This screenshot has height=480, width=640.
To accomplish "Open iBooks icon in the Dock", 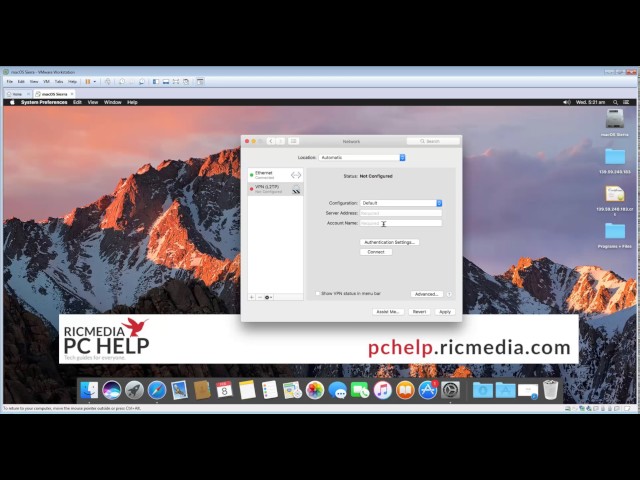I will [x=405, y=390].
